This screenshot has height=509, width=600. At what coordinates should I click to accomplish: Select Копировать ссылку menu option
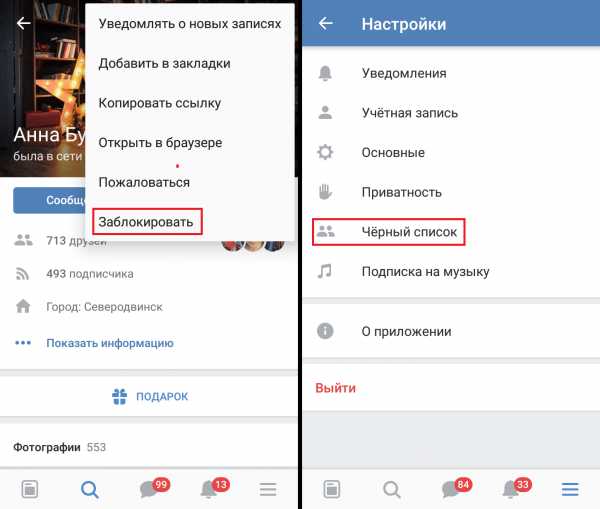(160, 103)
